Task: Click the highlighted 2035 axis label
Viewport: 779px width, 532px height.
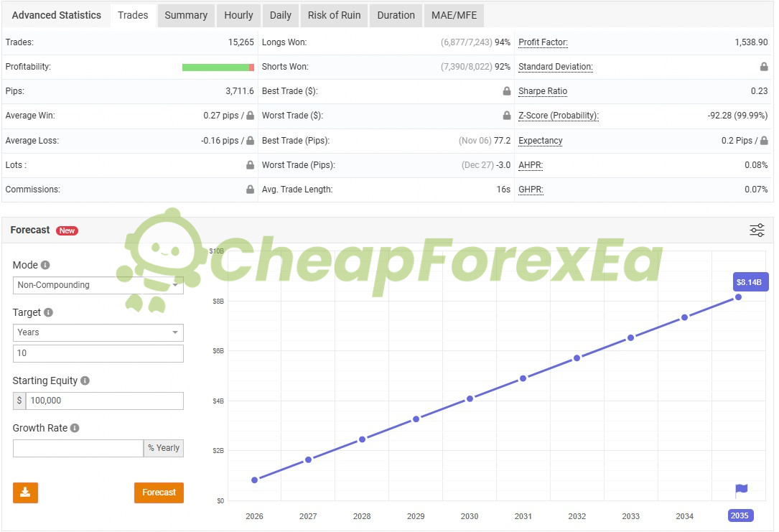Action: (x=740, y=515)
